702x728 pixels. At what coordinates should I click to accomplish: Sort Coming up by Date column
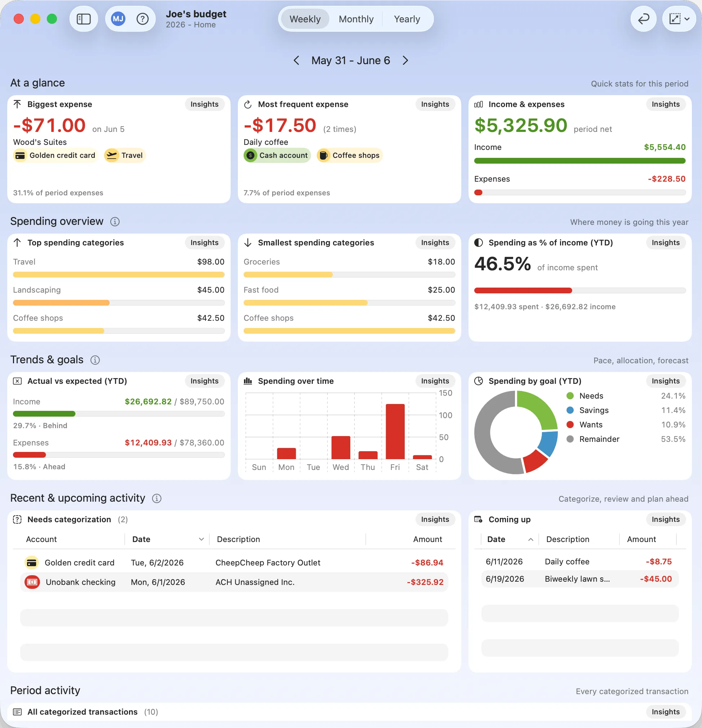pyautogui.click(x=510, y=539)
